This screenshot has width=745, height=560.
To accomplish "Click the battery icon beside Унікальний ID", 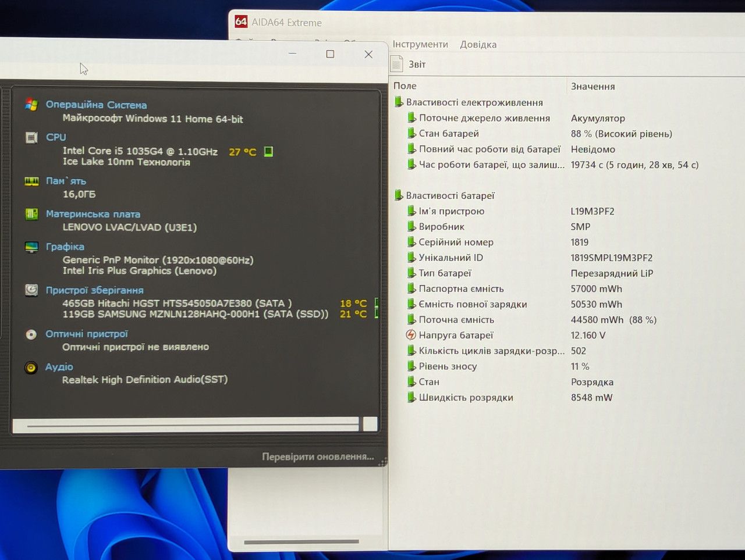I will pos(411,258).
